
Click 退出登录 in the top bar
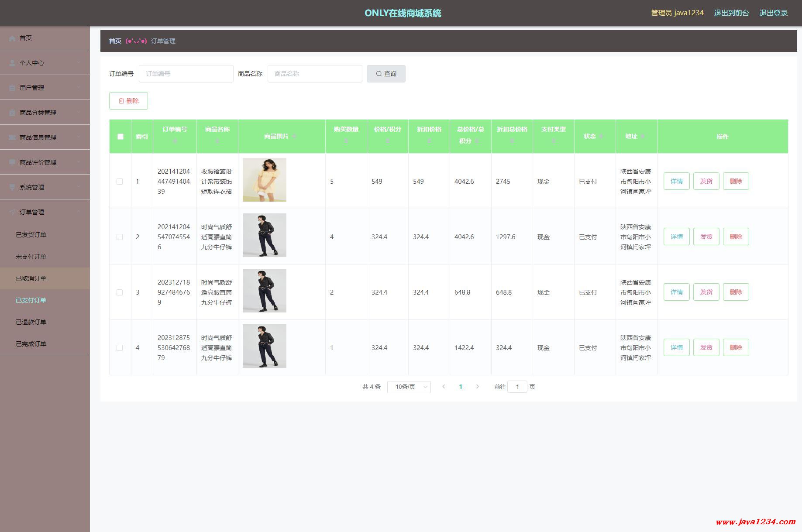[x=773, y=13]
